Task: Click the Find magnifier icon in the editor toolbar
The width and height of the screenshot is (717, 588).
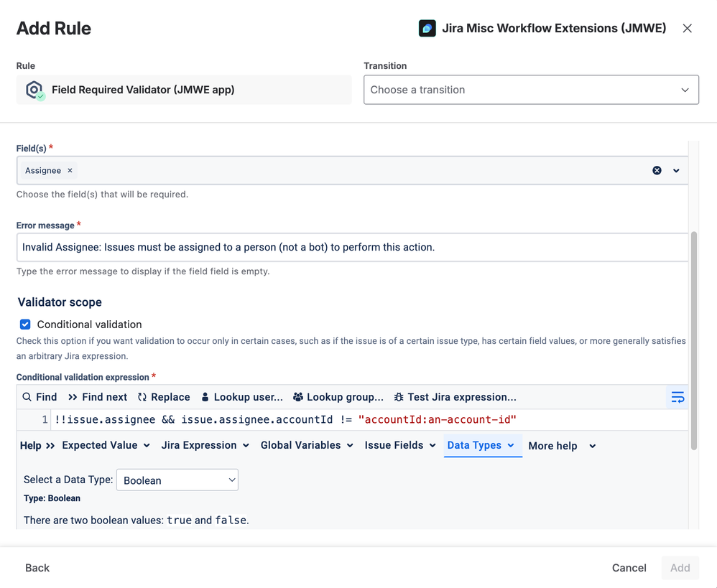Action: click(x=27, y=397)
